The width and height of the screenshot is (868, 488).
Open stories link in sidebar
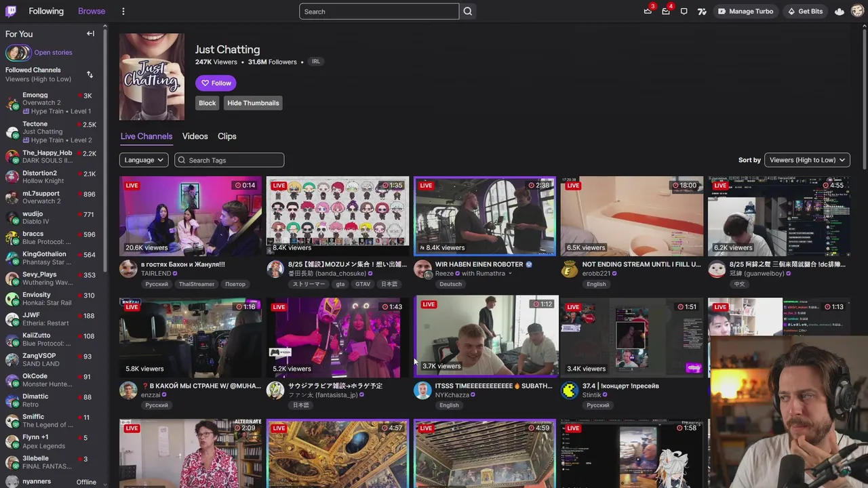click(53, 52)
